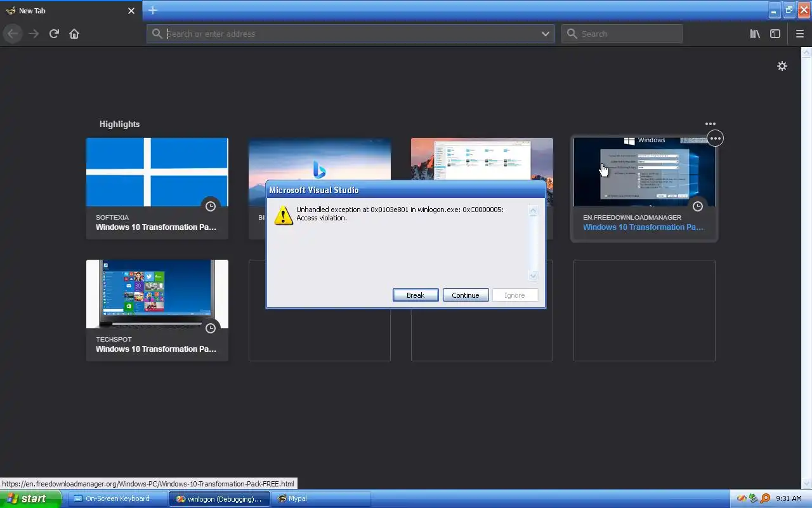Open the Bing highlight card thumbnail
This screenshot has width=812, height=508.
(320, 159)
